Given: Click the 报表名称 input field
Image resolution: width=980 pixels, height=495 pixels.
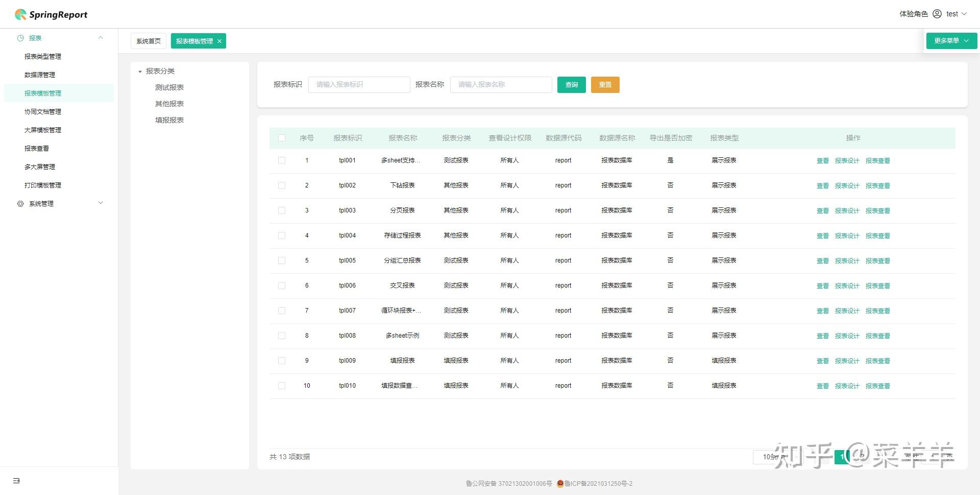Looking at the screenshot, I should coord(500,85).
